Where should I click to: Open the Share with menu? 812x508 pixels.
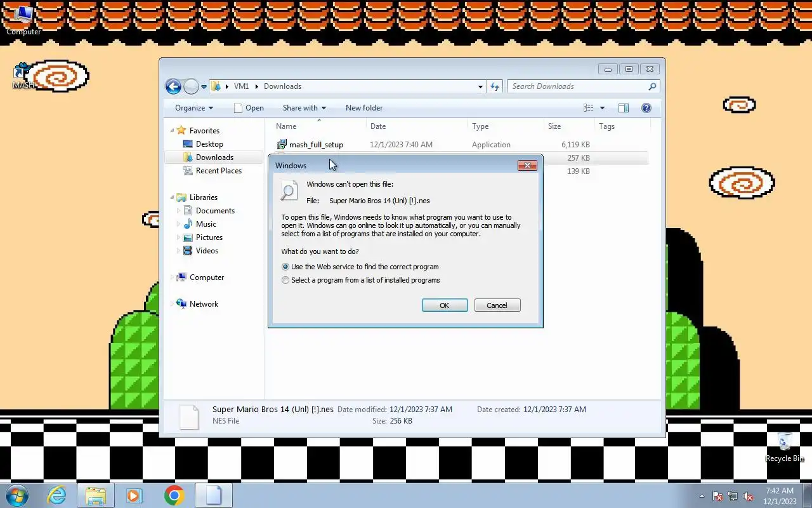304,108
